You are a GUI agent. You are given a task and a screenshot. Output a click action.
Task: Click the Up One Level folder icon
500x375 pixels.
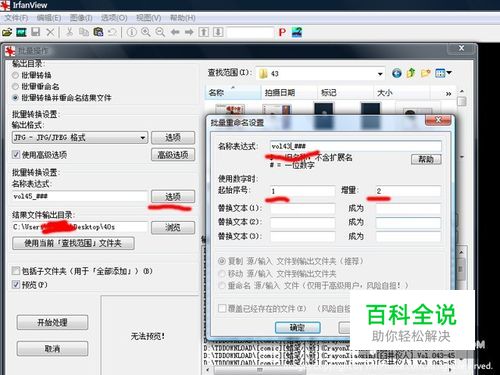coord(411,73)
